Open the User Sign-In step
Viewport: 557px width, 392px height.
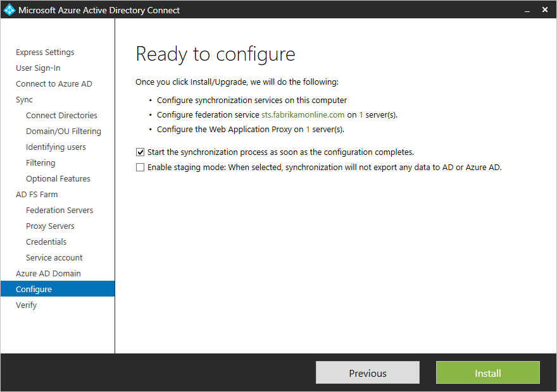(38, 68)
